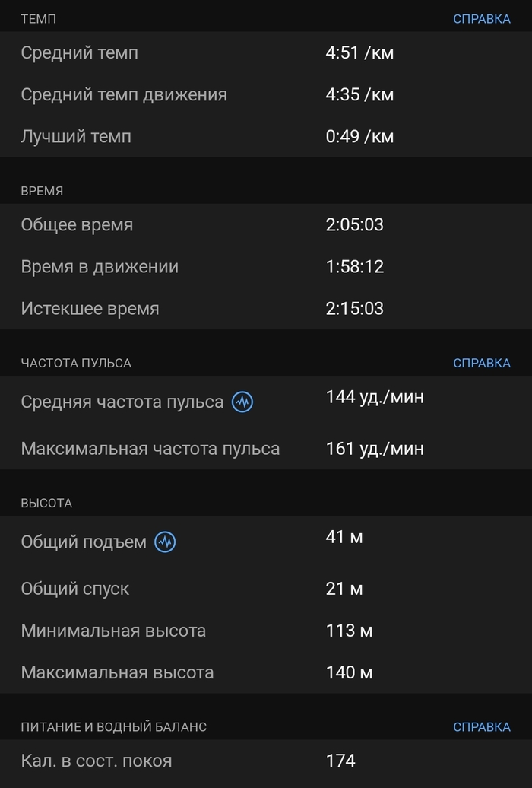532x788 pixels.
Task: Select the Максимальная высота row
Action: tap(266, 672)
